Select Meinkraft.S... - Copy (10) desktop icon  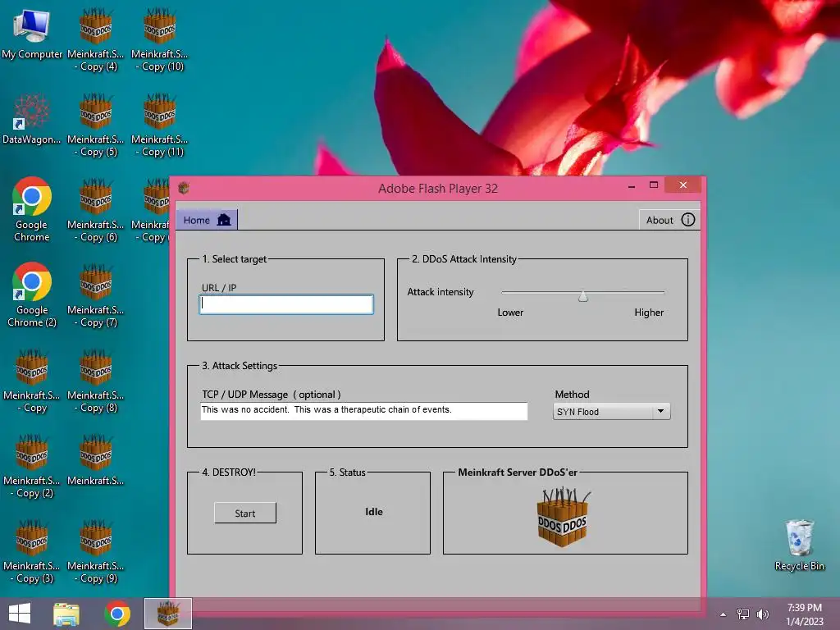pos(160,39)
